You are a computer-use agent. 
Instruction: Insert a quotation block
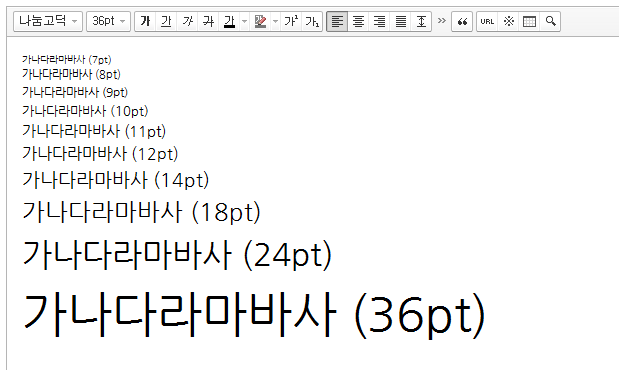pos(462,21)
